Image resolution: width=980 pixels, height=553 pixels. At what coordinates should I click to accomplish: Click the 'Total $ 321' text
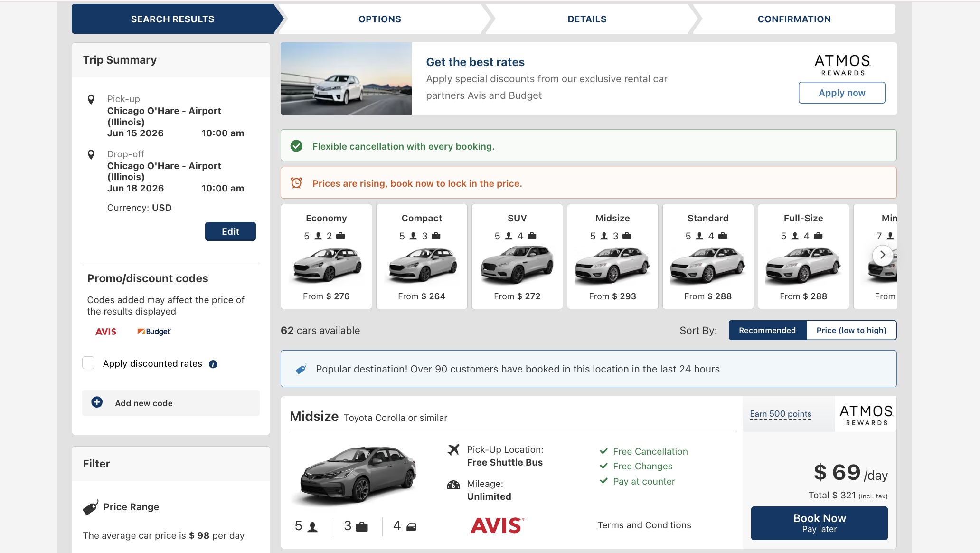tap(832, 495)
